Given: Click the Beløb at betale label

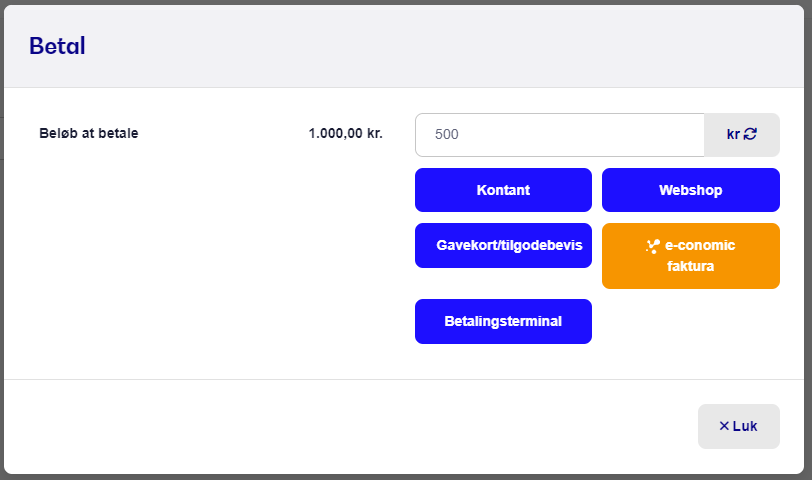Looking at the screenshot, I should (89, 133).
